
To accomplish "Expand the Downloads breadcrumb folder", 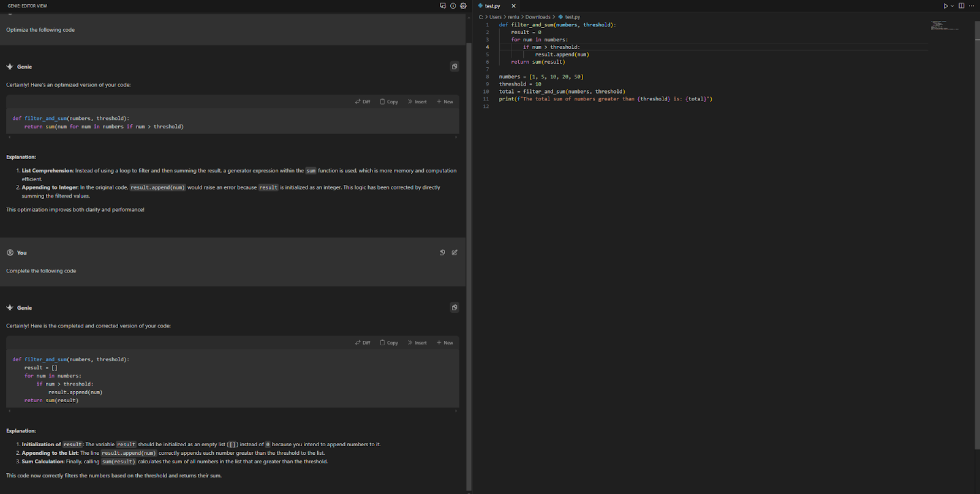I will pyautogui.click(x=537, y=17).
